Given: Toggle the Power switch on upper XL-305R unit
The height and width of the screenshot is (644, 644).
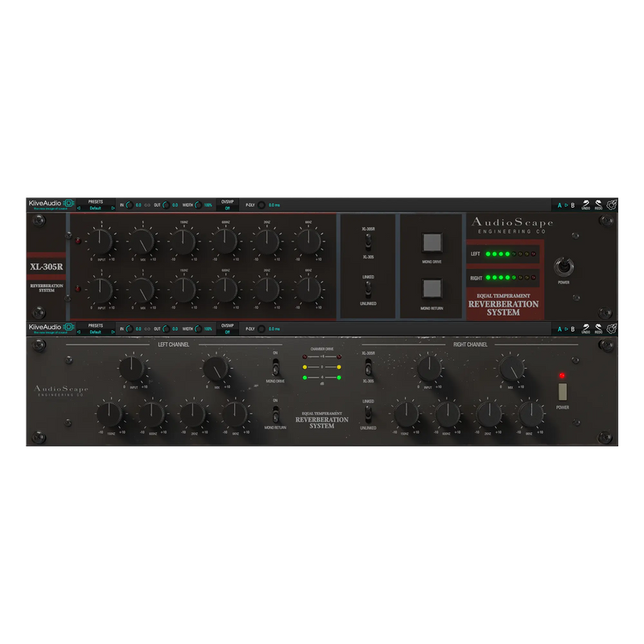Looking at the screenshot, I should (x=564, y=267).
